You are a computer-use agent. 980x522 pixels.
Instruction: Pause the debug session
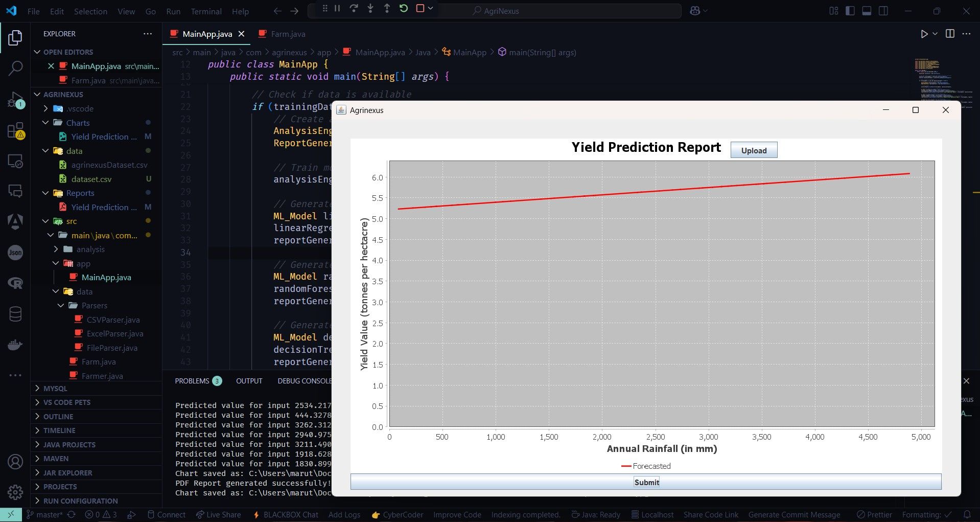tap(337, 9)
